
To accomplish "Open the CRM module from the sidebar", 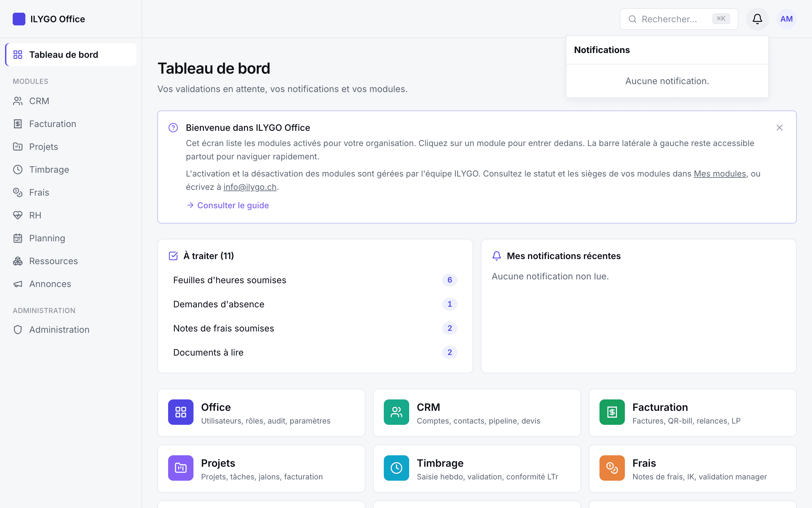I will point(71,101).
